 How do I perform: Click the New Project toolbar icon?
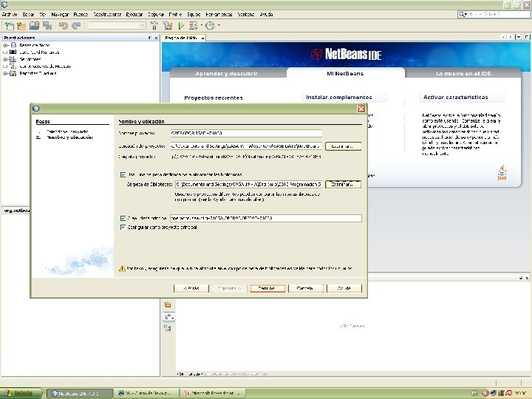tap(21, 25)
